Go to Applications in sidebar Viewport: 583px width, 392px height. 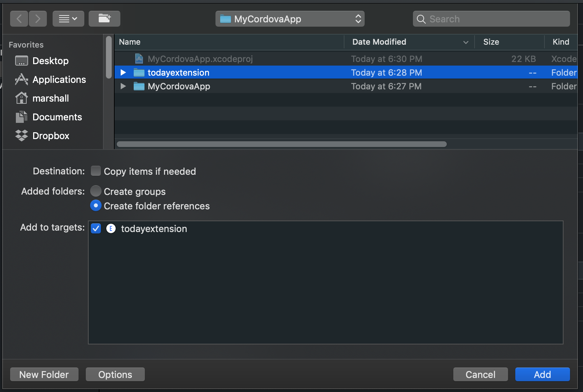(x=59, y=80)
